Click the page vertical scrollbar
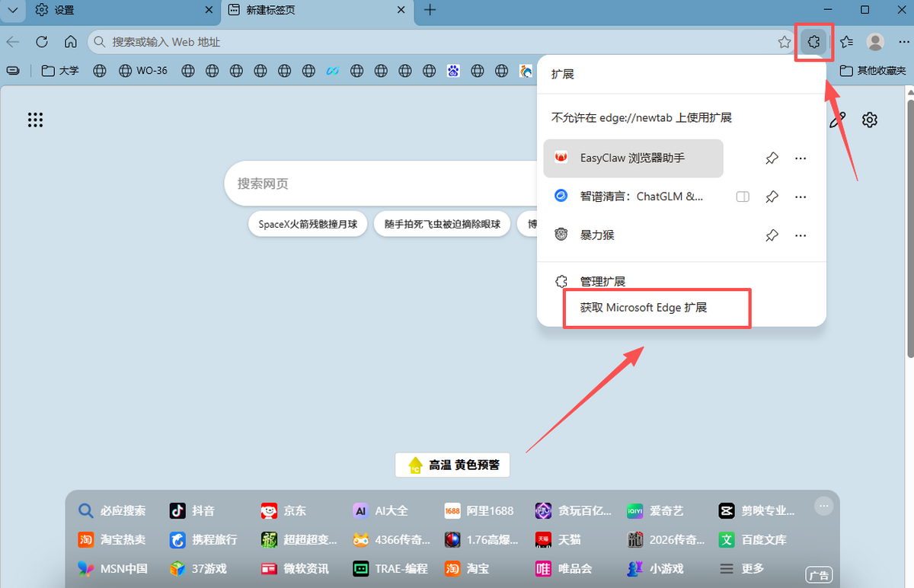 pos(909,228)
